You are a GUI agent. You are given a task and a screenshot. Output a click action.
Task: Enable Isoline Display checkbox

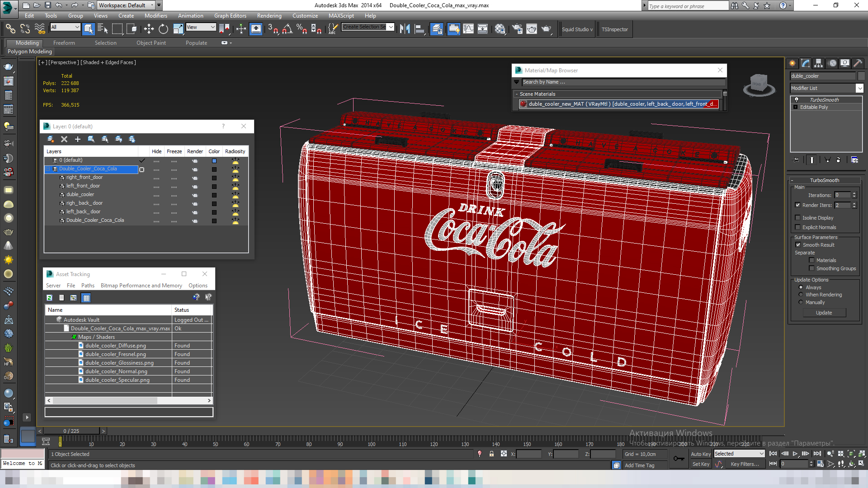[x=798, y=218]
